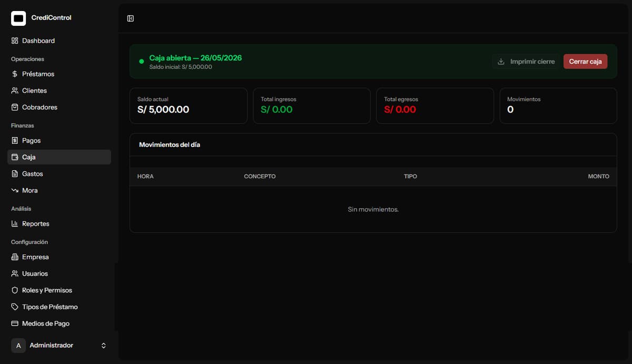This screenshot has height=364, width=632.
Task: Click the MONTO column header
Action: 598,176
